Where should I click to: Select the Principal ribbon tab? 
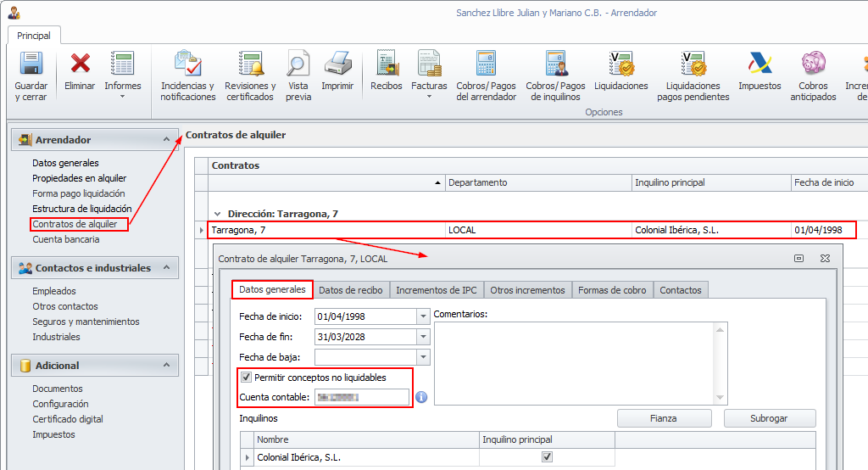pos(34,36)
